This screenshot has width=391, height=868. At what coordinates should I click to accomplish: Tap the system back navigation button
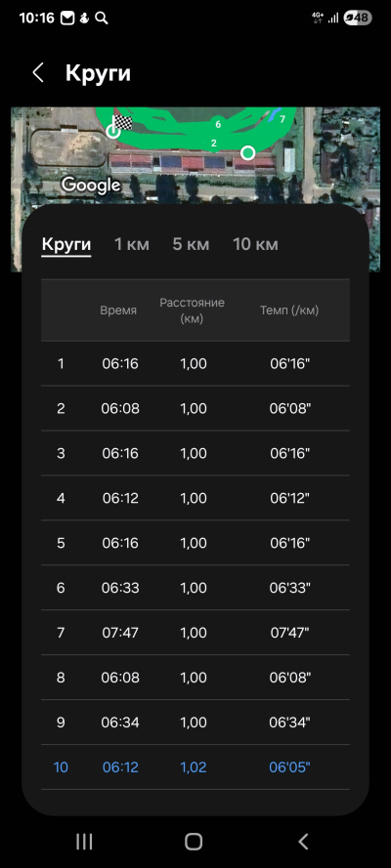click(x=303, y=842)
